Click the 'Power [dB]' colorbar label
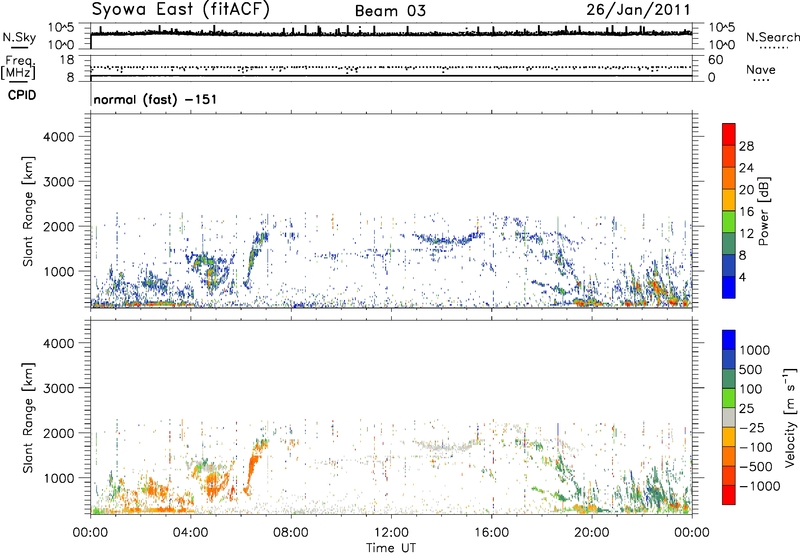Image resolution: width=800 pixels, height=554 pixels. point(763,211)
